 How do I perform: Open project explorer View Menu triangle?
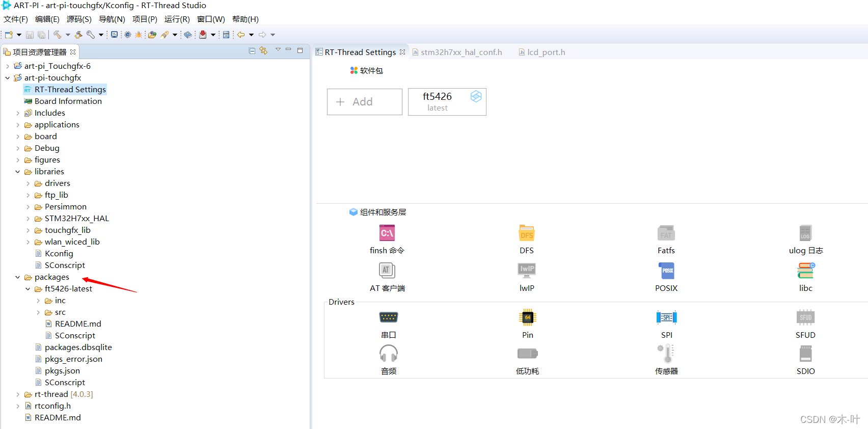click(x=278, y=49)
